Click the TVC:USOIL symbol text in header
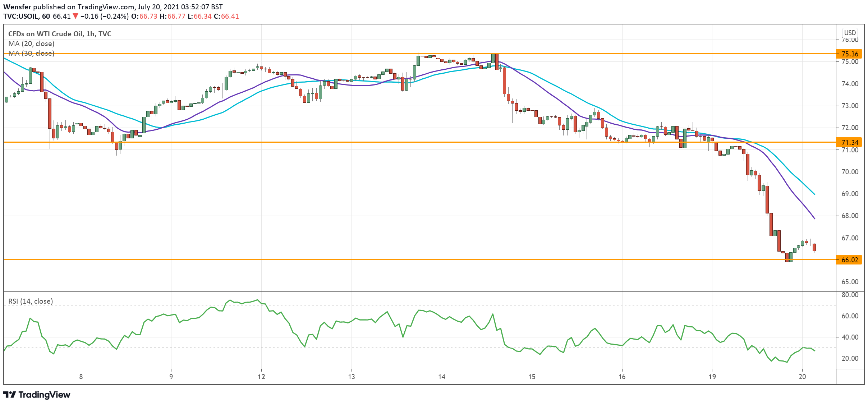 [x=21, y=16]
